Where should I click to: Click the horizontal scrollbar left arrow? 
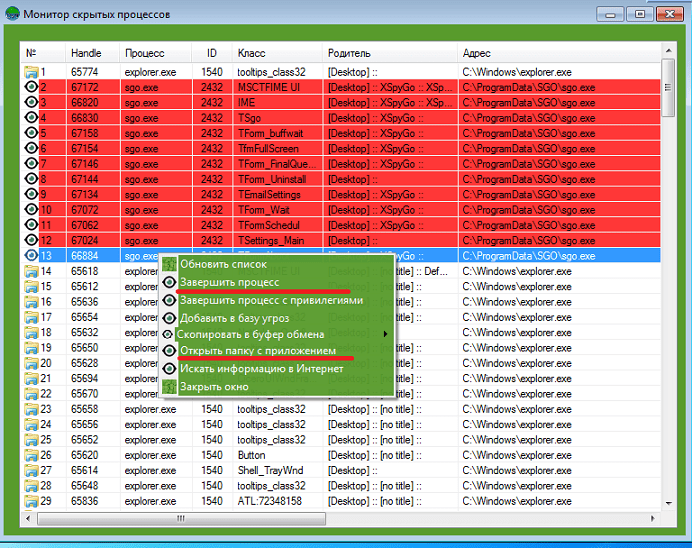[28, 518]
